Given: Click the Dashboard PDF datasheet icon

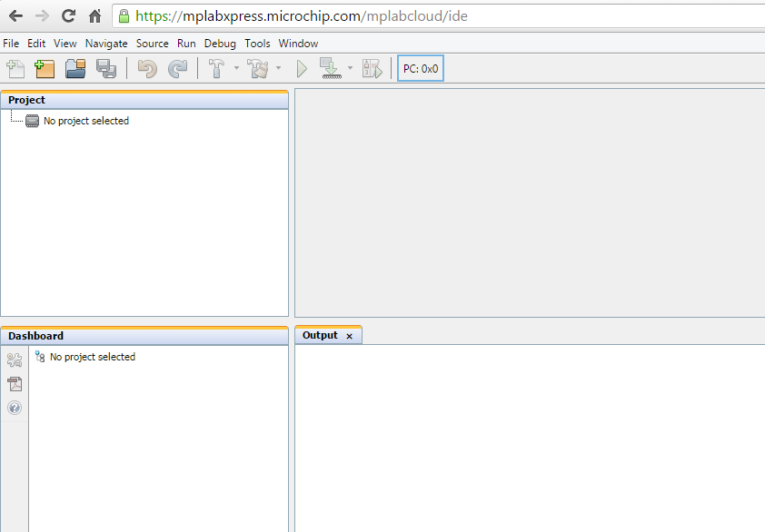Looking at the screenshot, I should 15,384.
